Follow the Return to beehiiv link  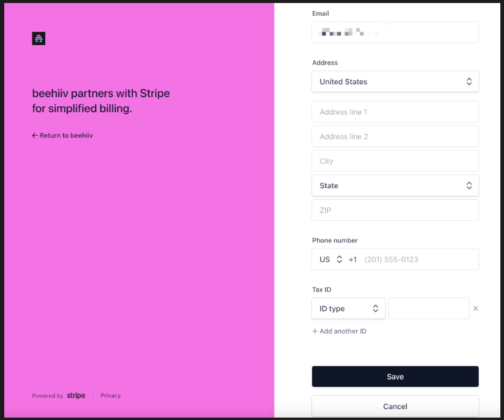66,136
